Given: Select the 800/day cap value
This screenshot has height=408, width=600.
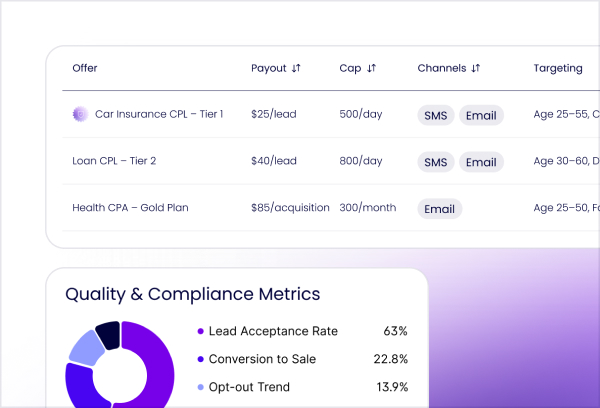Looking at the screenshot, I should tap(360, 161).
